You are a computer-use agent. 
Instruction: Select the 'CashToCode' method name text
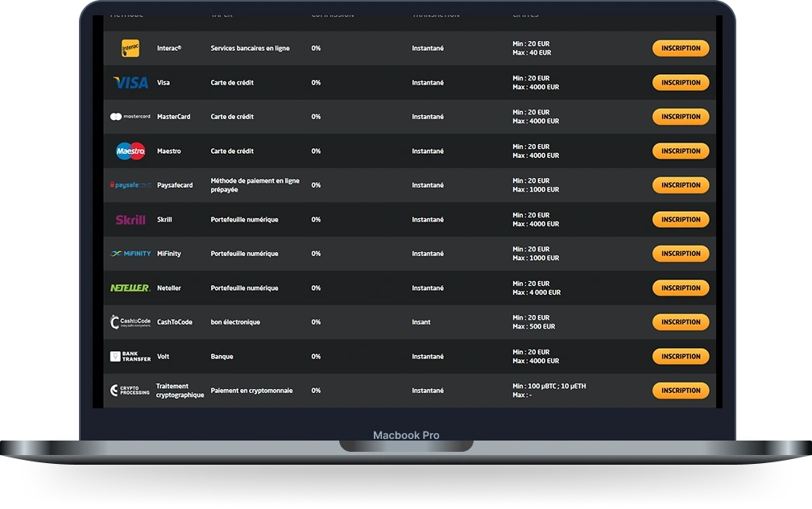pos(175,322)
